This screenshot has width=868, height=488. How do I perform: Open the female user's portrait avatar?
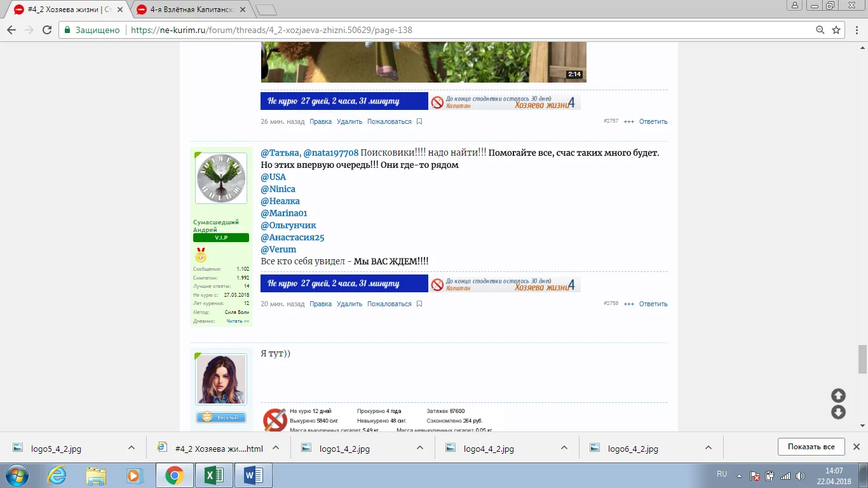[220, 379]
